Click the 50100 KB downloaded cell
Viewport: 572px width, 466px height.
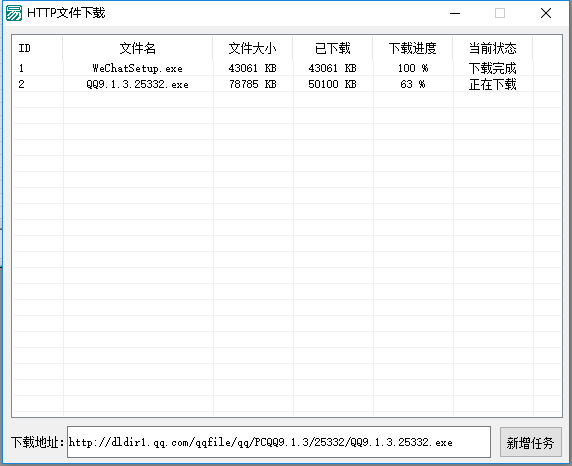click(332, 84)
